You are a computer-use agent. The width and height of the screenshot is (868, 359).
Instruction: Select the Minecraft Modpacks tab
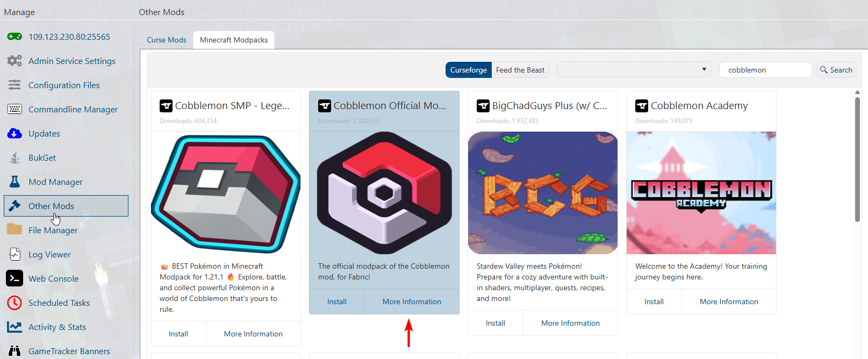pyautogui.click(x=234, y=40)
